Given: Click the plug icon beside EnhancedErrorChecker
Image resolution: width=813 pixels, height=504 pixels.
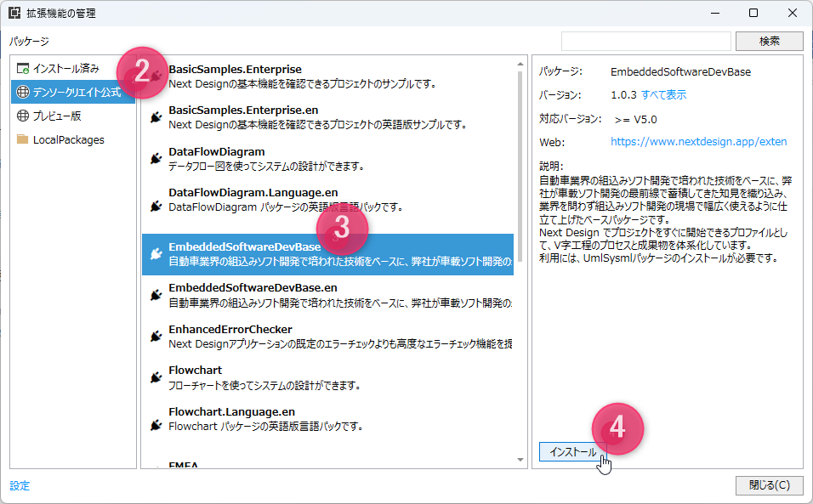Looking at the screenshot, I should click(156, 337).
